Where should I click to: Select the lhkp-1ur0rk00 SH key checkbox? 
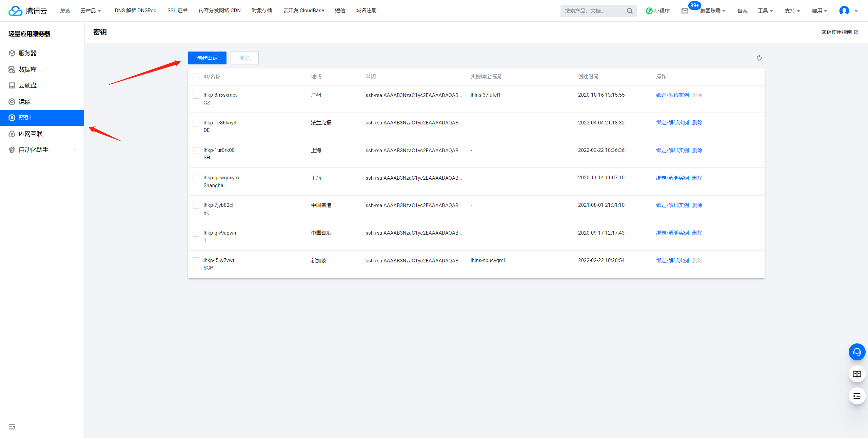196,151
